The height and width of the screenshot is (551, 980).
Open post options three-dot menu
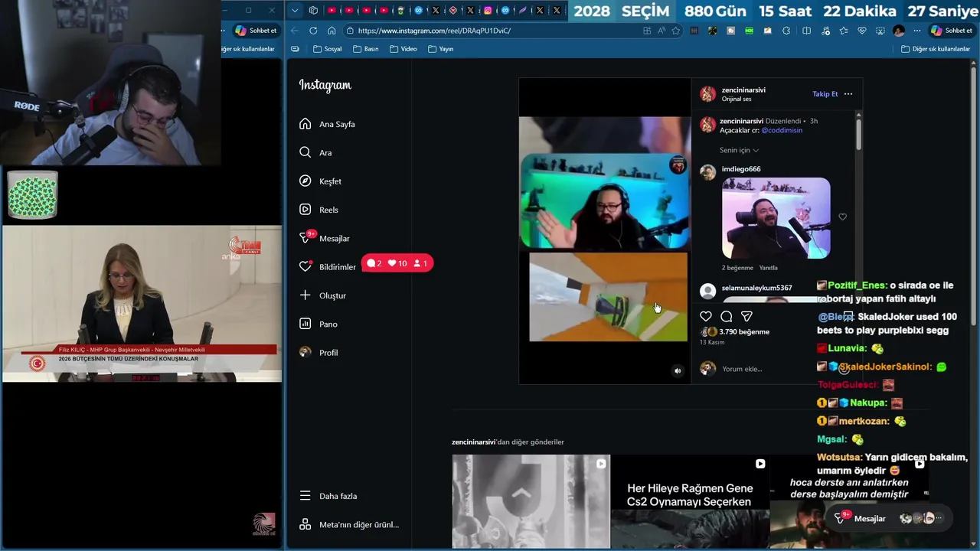(848, 93)
